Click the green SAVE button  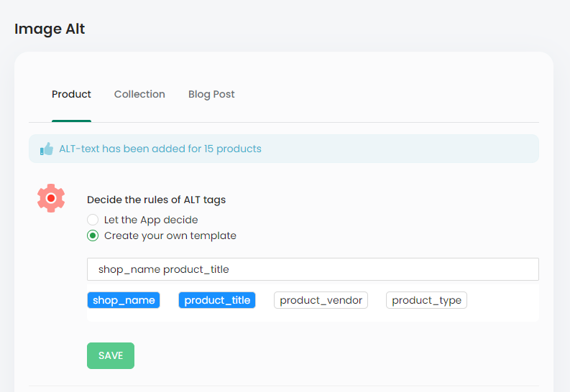point(111,355)
